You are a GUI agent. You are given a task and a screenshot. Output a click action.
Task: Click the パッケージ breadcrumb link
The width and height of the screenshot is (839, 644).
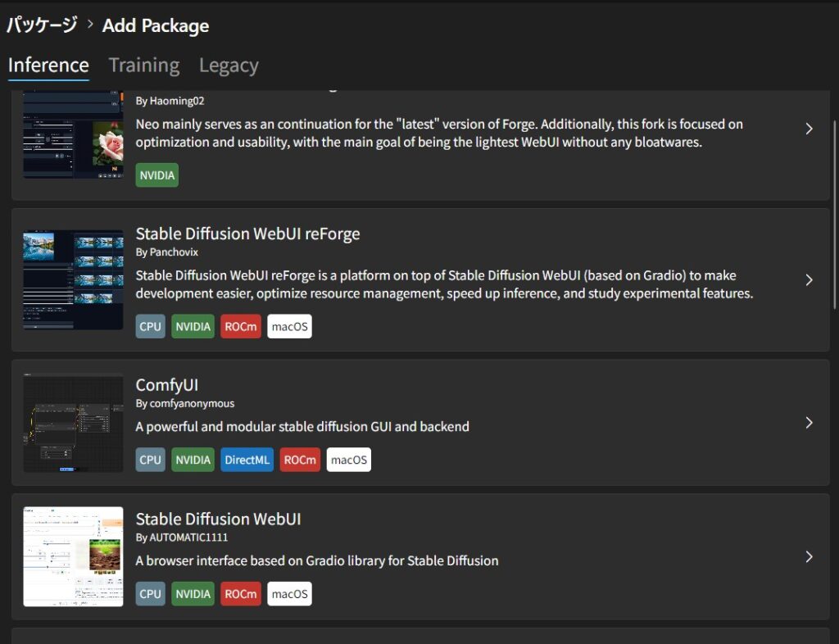click(x=41, y=25)
